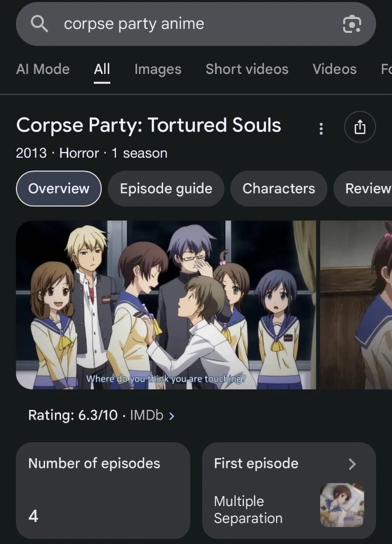Open Google Lens camera search icon
Image resolution: width=392 pixels, height=544 pixels.
352,24
